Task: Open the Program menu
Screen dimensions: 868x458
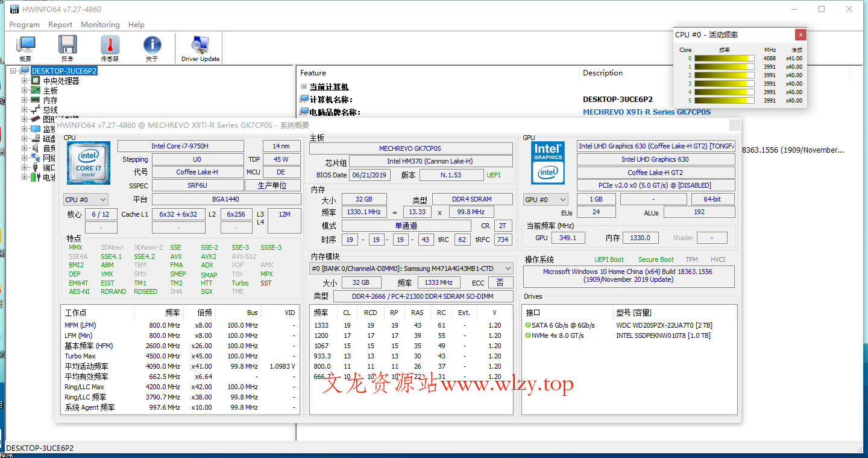Action: coord(24,25)
